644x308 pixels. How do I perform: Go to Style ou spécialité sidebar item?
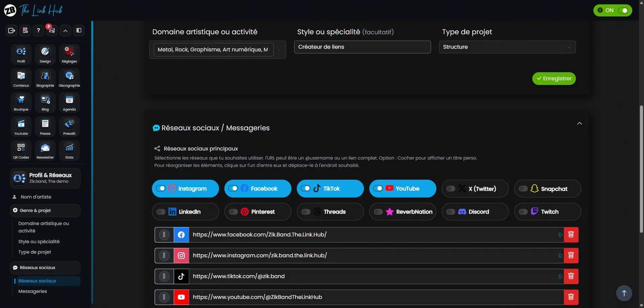(39, 241)
